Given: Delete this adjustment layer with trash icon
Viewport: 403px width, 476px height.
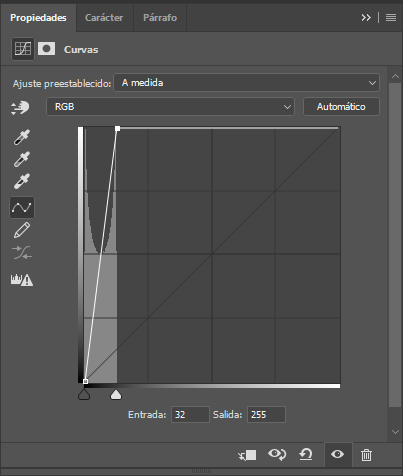Looking at the screenshot, I should click(x=366, y=455).
